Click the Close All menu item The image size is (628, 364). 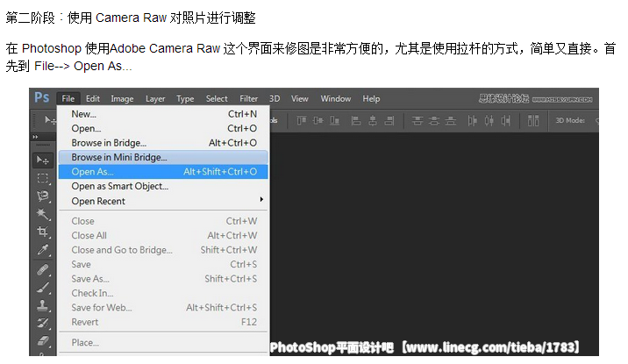point(163,235)
